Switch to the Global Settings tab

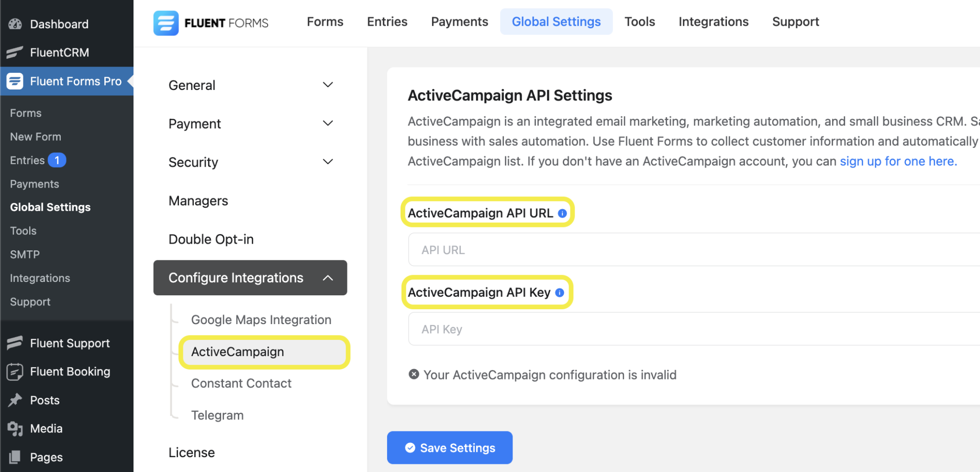click(x=556, y=21)
